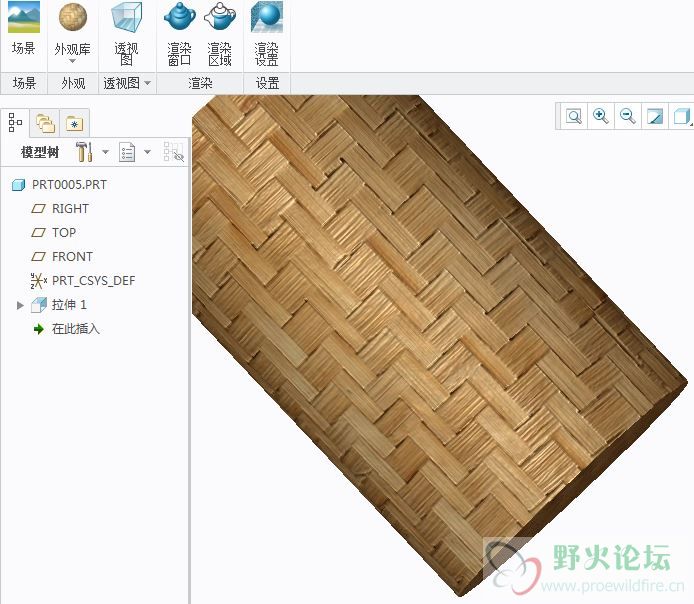Open the 外观库 appearance gallery sphere
This screenshot has width=694, height=604.
(73, 17)
